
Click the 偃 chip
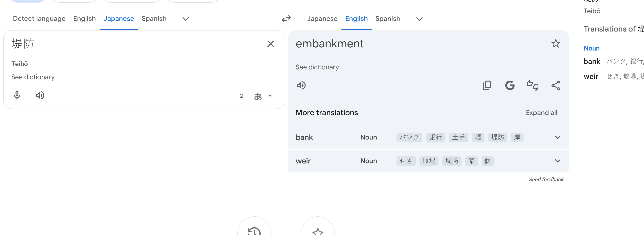pyautogui.click(x=487, y=161)
